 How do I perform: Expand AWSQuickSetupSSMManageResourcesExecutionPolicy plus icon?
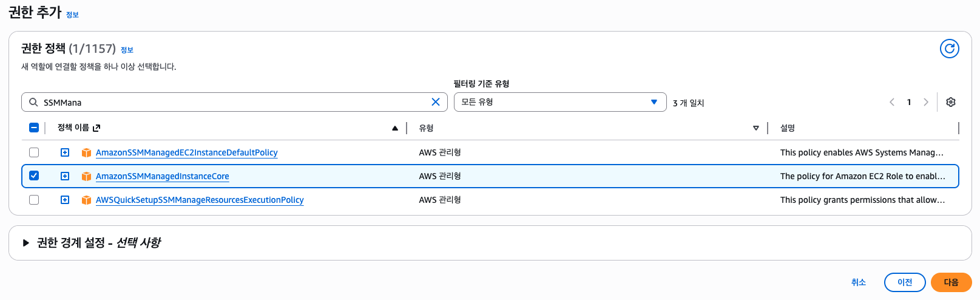[65, 200]
